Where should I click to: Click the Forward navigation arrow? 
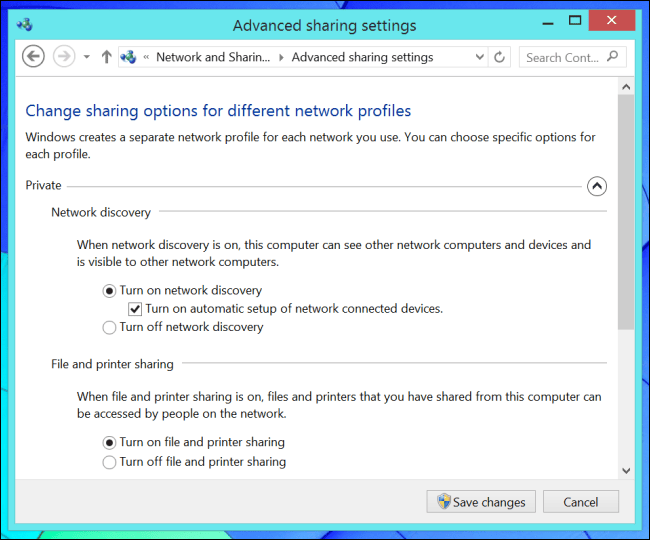tap(64, 57)
